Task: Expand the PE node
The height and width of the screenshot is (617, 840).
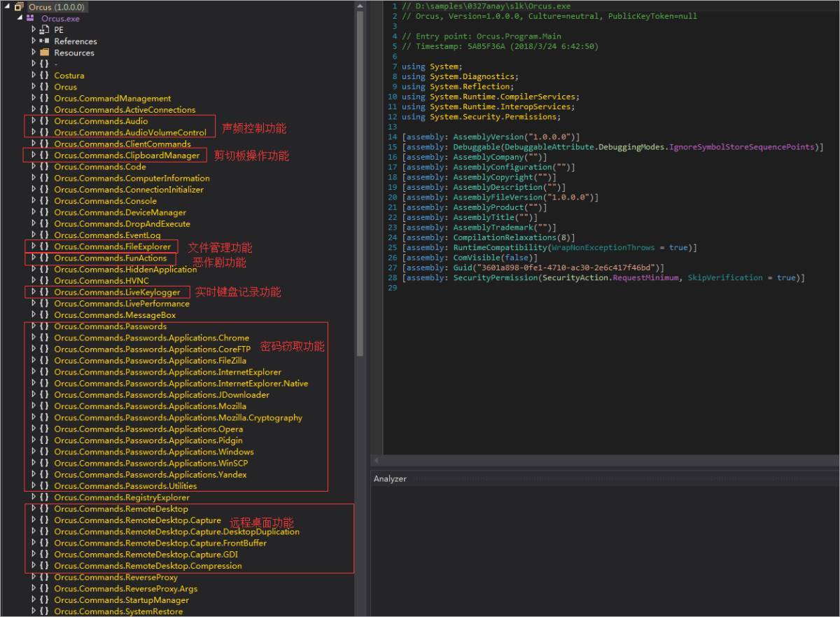Action: click(x=33, y=30)
